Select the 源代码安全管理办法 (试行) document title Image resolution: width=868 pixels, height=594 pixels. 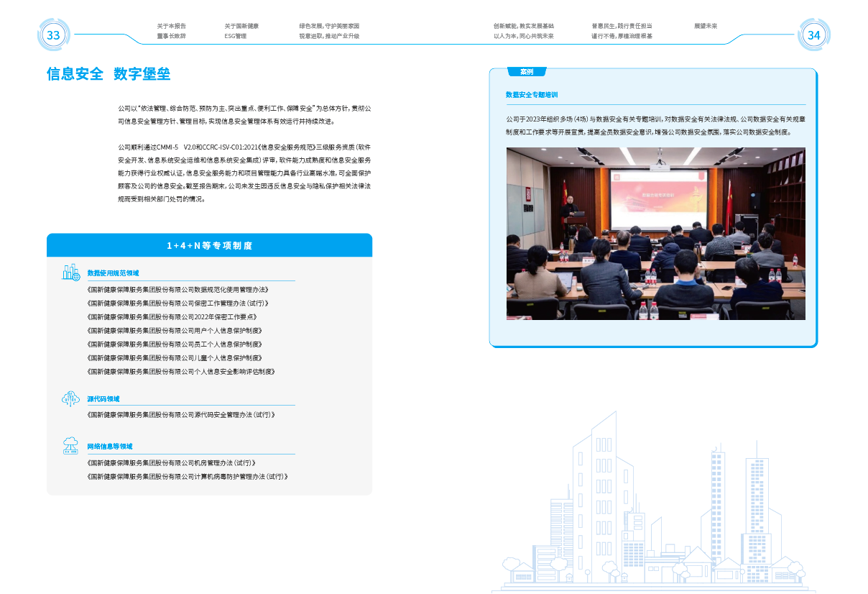pos(180,415)
